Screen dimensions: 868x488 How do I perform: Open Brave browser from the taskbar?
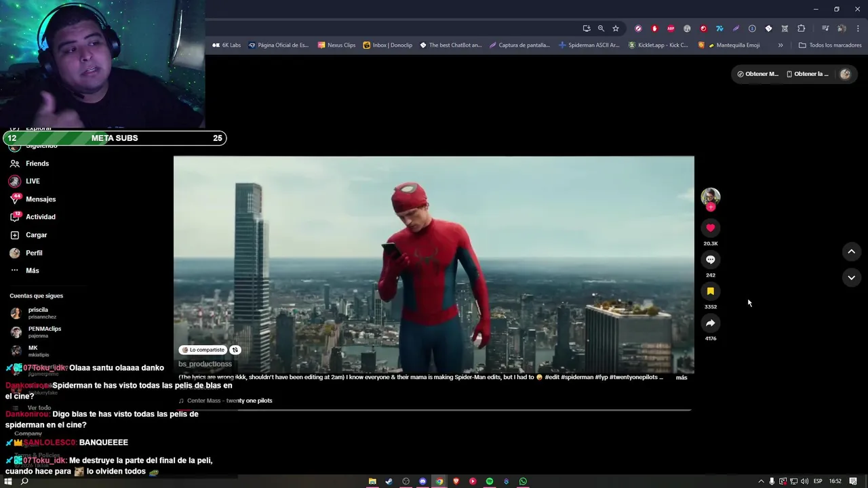click(456, 481)
